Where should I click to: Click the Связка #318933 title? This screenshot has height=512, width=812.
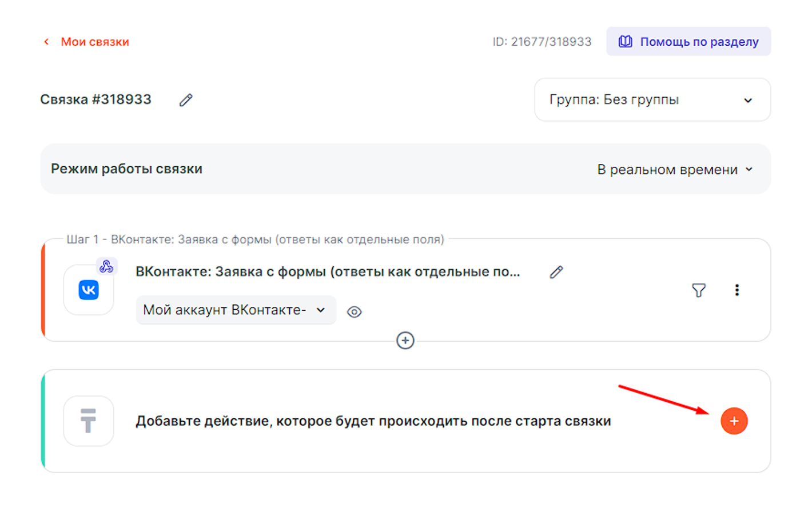point(95,99)
